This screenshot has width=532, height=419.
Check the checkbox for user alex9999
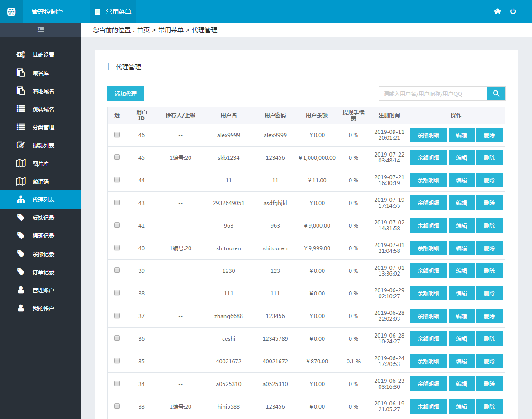[x=117, y=134]
